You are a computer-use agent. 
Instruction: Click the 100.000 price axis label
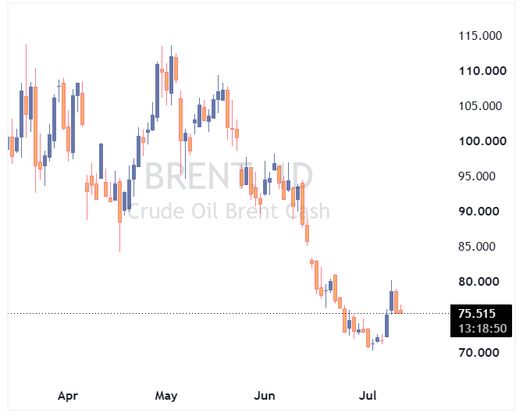click(x=482, y=141)
